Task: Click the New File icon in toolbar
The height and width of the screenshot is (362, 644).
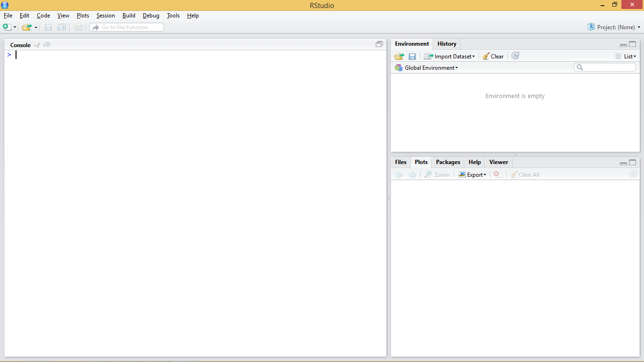Action: point(7,27)
